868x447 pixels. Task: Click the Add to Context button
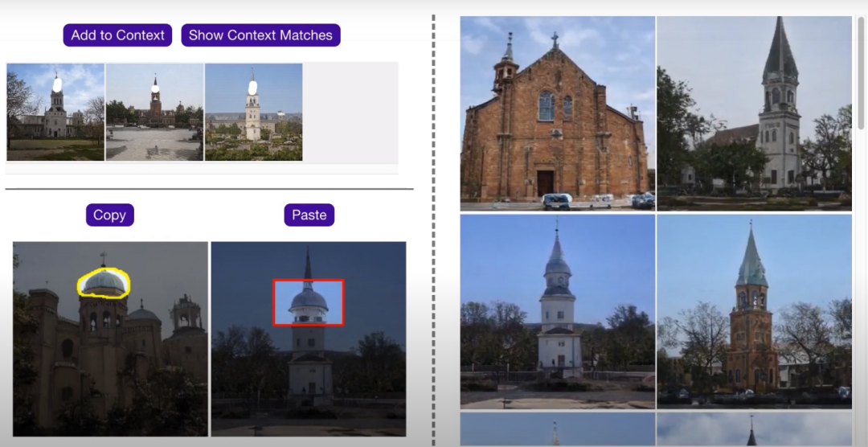pos(117,35)
